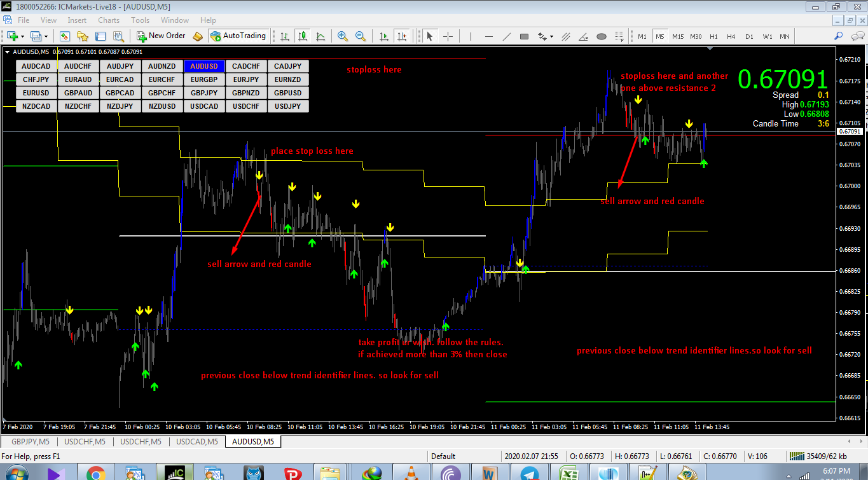Open the Navigator folder-star icon
Screen dimensions: 868x480
[83, 36]
